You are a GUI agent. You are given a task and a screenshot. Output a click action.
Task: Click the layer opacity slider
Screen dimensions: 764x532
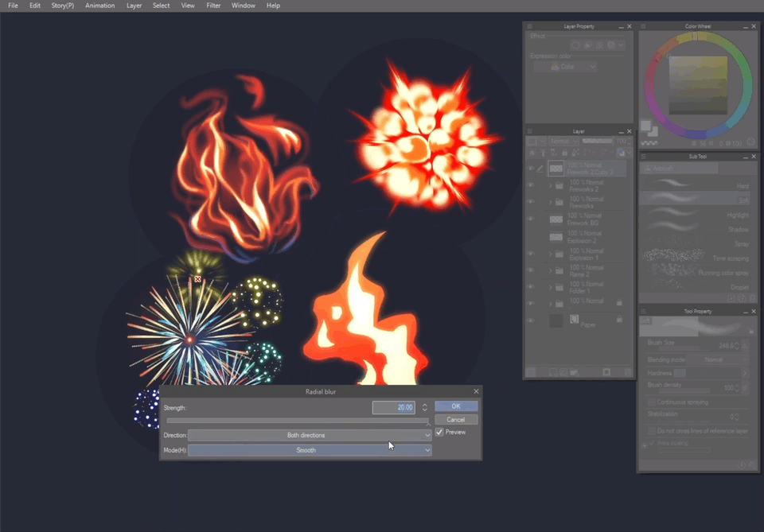pos(597,142)
